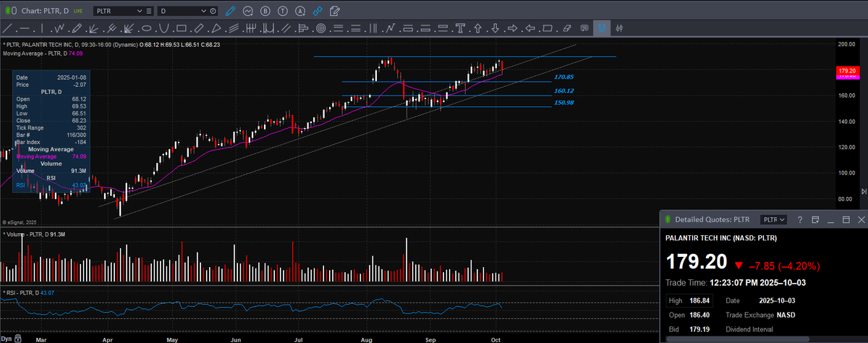Click the Dyn button at bottom left
Screen dimensions: 868x343
point(6,338)
